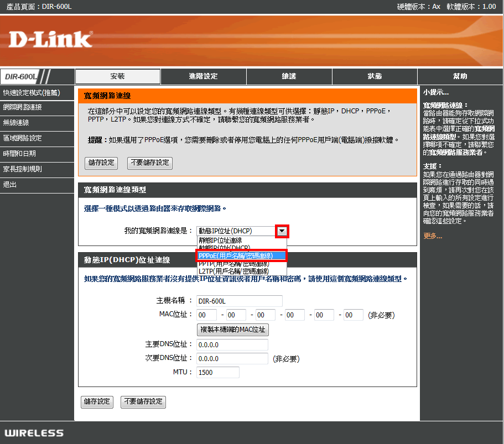Image resolution: width=504 pixels, height=444 pixels.
Task: Choose L2TP(用戶名稱/密碼連線) option
Action: 241,271
